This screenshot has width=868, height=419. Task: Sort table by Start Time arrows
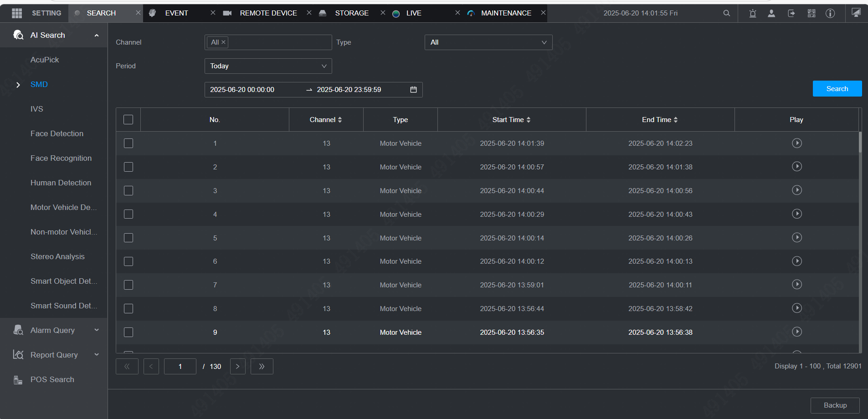[529, 120]
